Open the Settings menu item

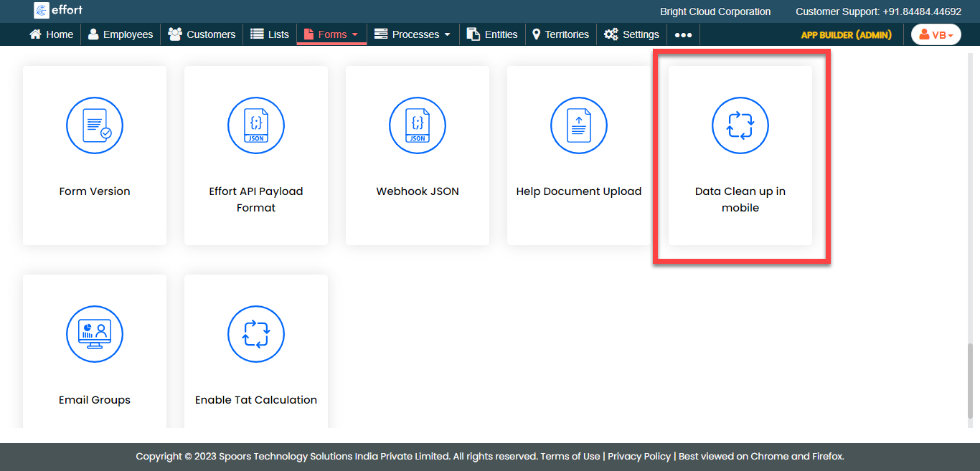[x=631, y=34]
